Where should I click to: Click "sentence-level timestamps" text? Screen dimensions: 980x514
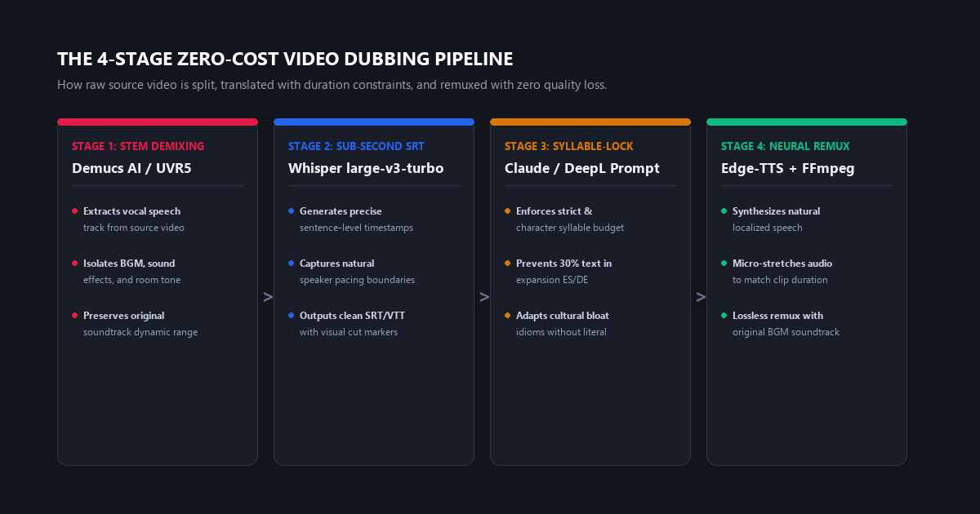coord(356,228)
